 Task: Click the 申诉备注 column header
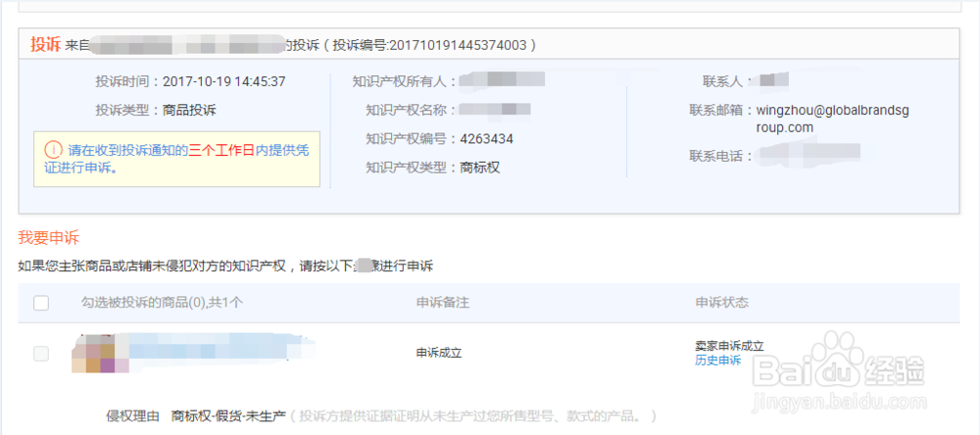click(x=443, y=303)
